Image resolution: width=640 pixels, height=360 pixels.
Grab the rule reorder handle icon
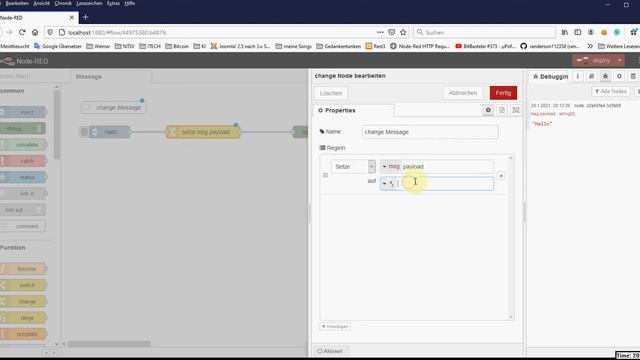(325, 175)
